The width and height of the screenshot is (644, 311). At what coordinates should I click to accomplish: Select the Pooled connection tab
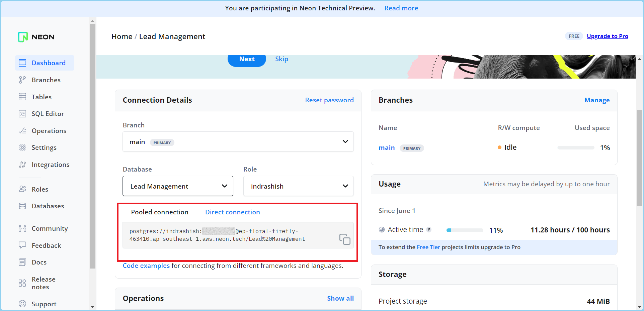160,212
